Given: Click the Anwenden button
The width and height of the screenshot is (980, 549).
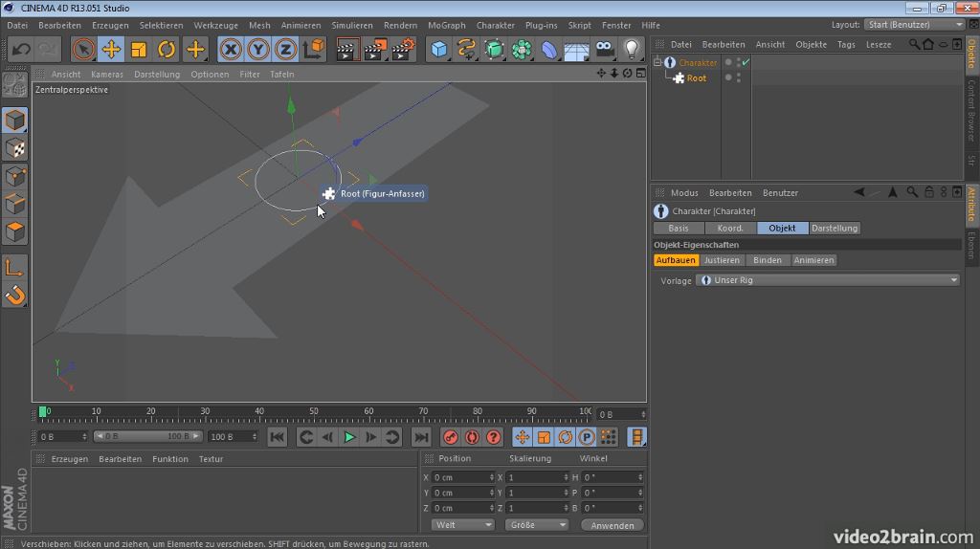Looking at the screenshot, I should pyautogui.click(x=612, y=525).
